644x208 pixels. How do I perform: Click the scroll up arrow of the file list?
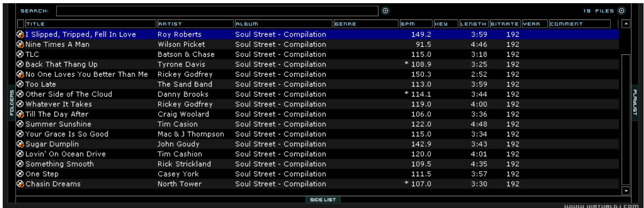click(626, 23)
